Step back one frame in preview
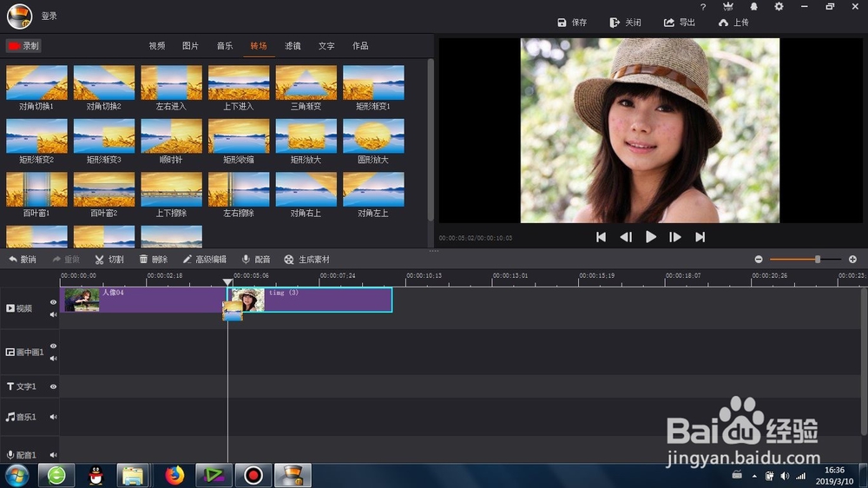 (626, 237)
